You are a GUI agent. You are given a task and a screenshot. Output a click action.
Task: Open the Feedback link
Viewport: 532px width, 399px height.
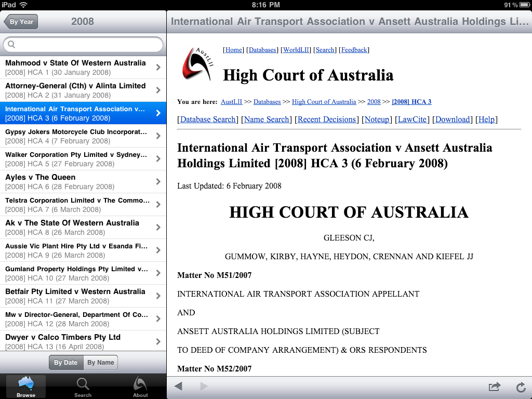pyautogui.click(x=354, y=50)
